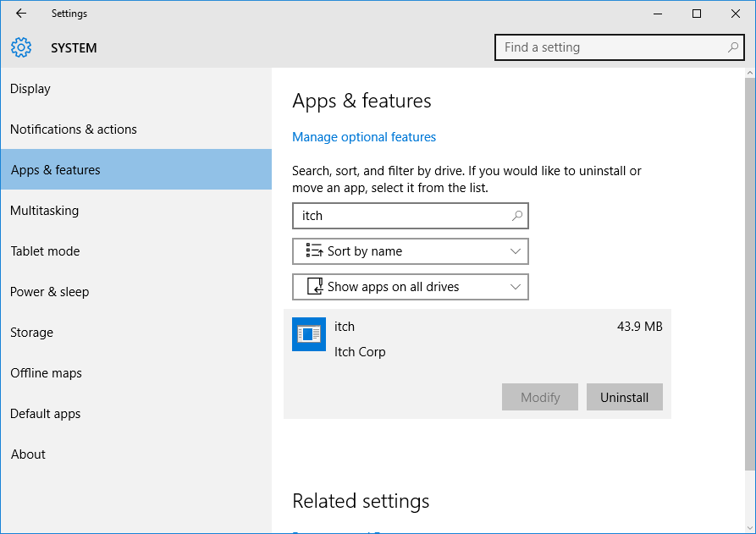Click the System gear icon
The width and height of the screenshot is (756, 534).
click(21, 47)
